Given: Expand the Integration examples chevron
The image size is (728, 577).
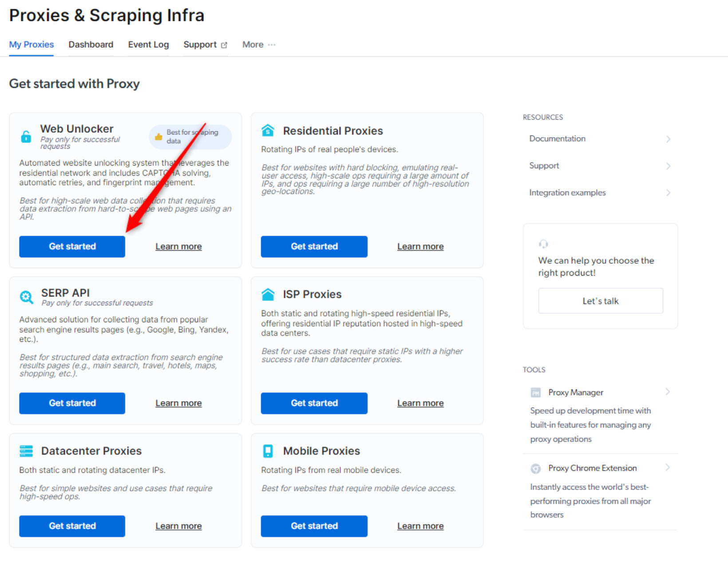Looking at the screenshot, I should pos(668,193).
